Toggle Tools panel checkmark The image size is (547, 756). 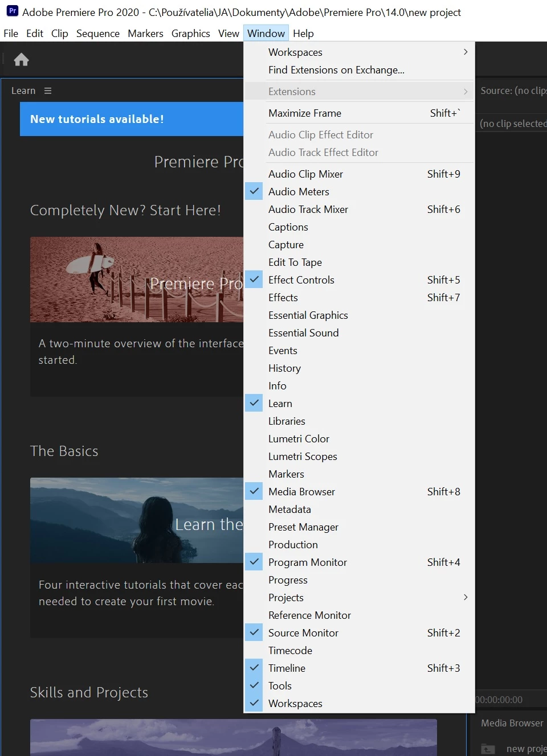click(x=359, y=686)
